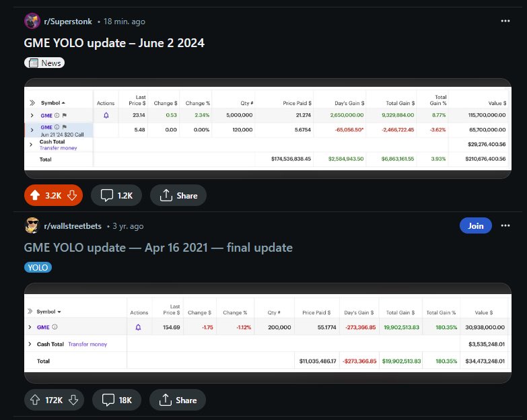Click the Value $ header in 2021 table
The width and height of the screenshot is (527, 420).
tap(484, 312)
